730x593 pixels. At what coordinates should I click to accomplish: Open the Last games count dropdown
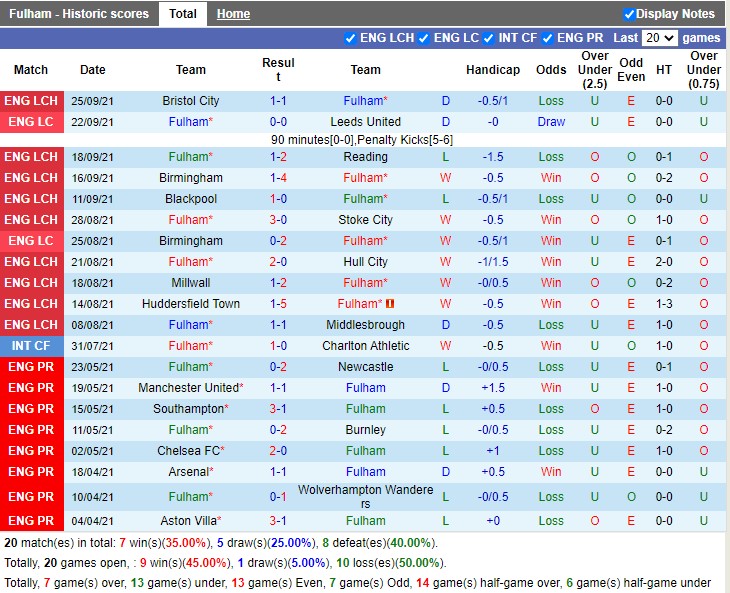coord(660,38)
